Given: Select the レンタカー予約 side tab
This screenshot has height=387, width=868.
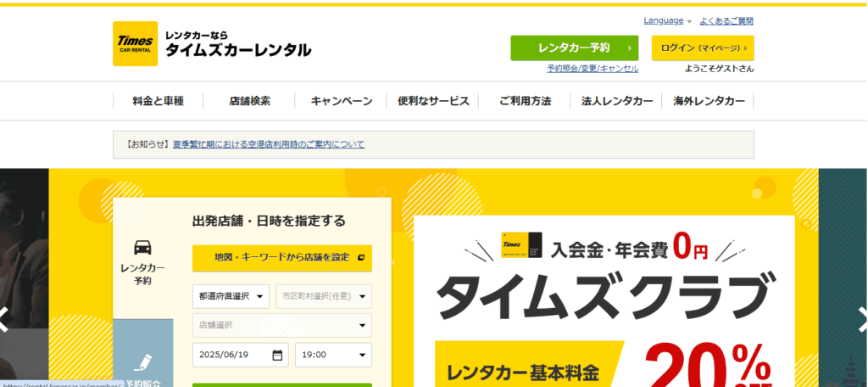Looking at the screenshot, I should 142,258.
